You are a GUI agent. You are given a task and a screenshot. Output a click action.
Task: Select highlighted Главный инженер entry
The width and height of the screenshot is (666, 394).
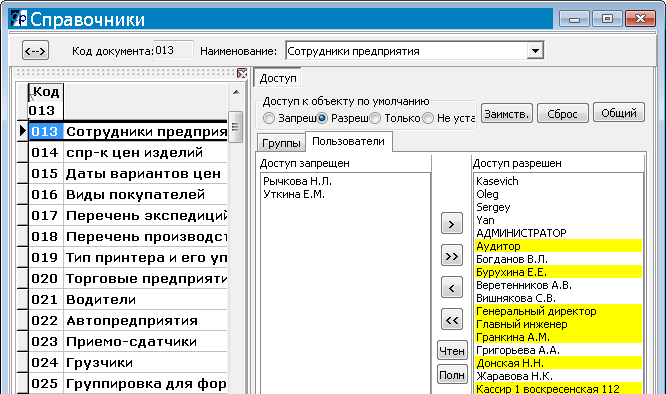point(559,324)
